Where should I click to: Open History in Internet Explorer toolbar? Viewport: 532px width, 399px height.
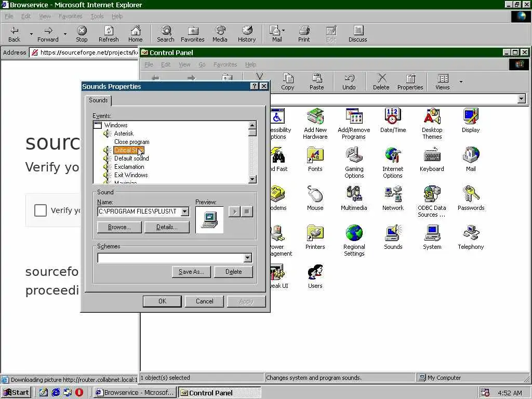click(x=247, y=34)
